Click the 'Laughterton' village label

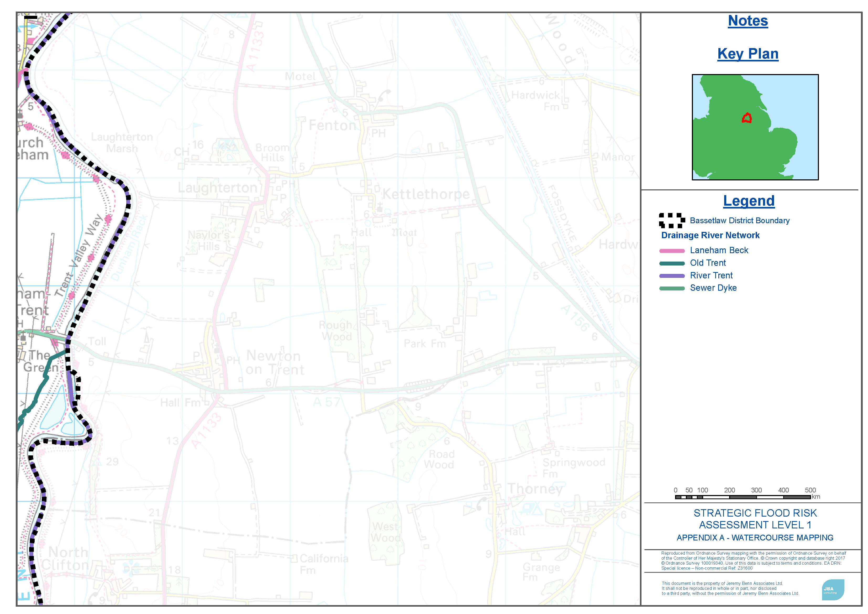coord(217,188)
